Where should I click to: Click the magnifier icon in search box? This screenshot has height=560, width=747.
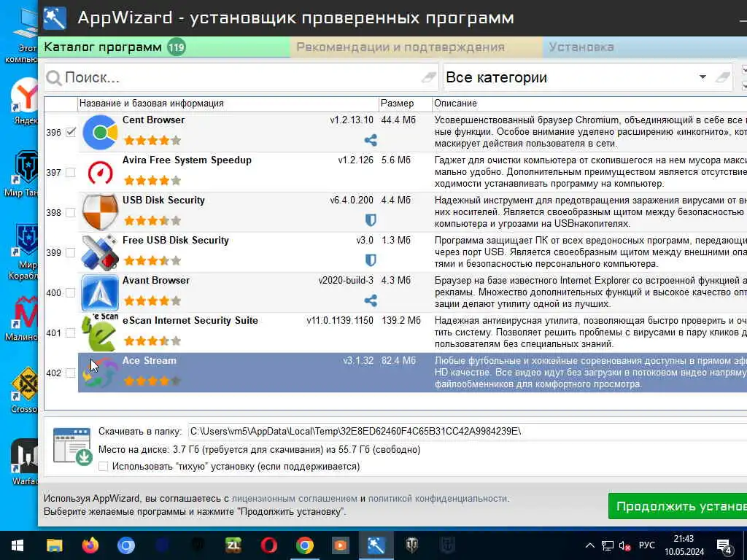[x=54, y=78]
